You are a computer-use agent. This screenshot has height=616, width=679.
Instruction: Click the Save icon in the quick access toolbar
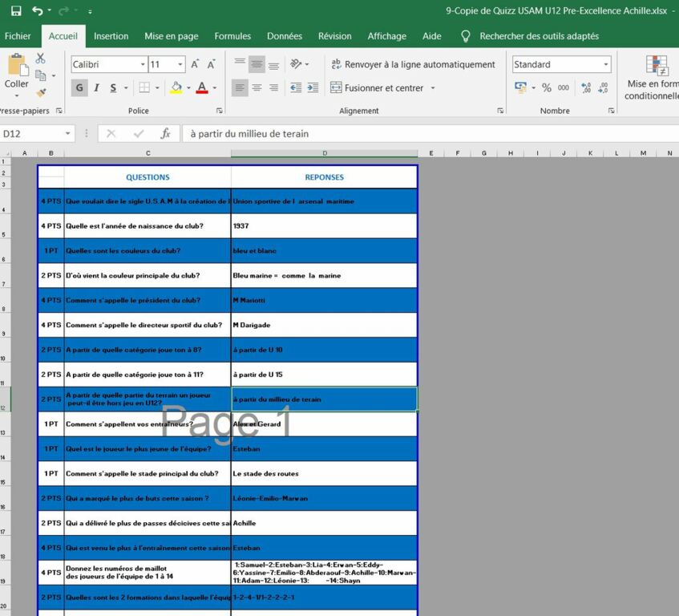click(16, 11)
